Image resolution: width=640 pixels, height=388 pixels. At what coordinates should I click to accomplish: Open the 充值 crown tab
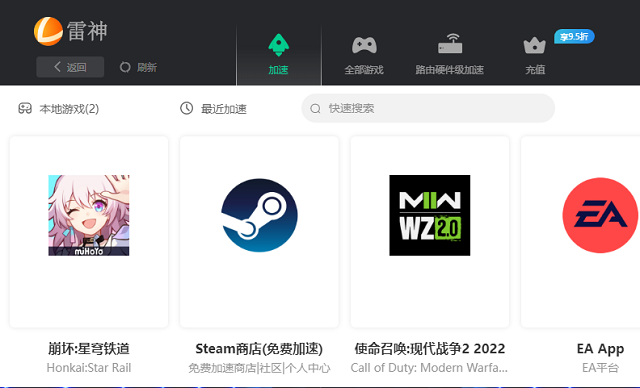click(535, 56)
